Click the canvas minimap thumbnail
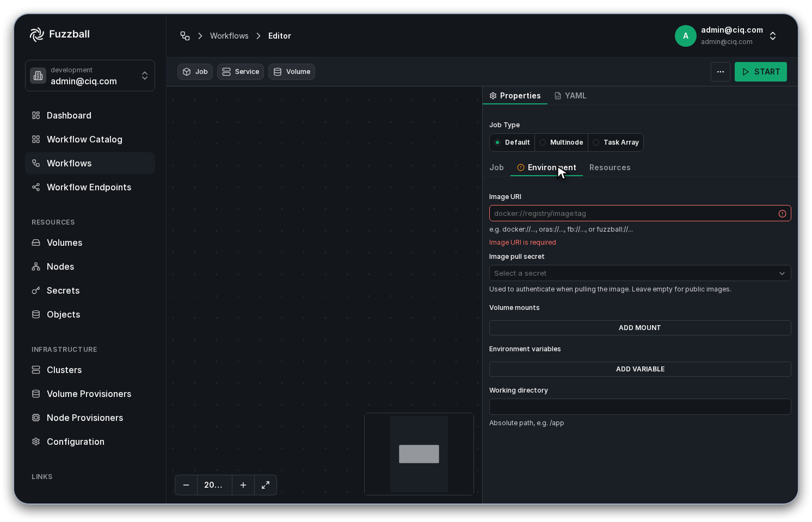 pyautogui.click(x=419, y=454)
